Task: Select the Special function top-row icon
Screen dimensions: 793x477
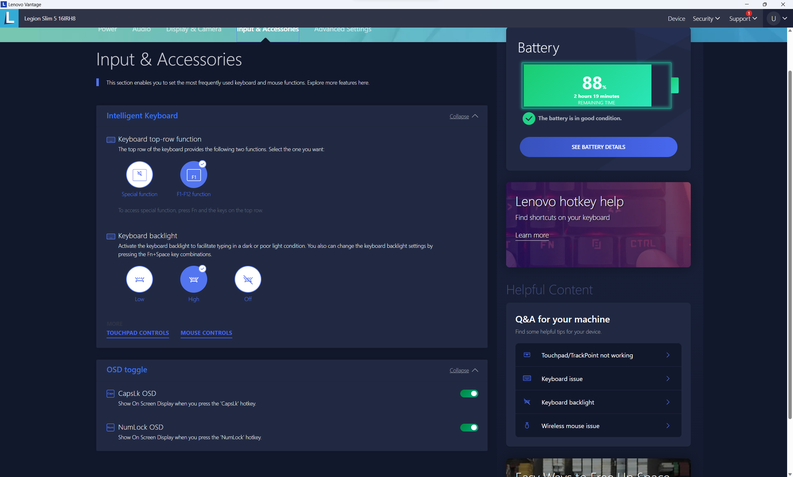Action: (x=140, y=175)
